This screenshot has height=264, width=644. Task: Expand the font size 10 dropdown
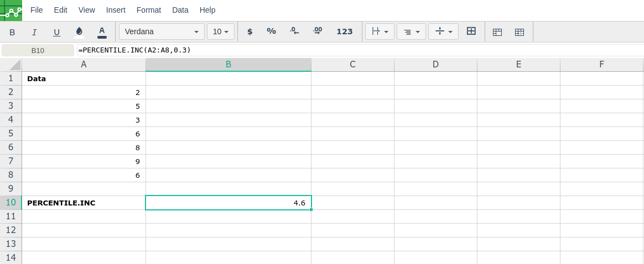[220, 31]
